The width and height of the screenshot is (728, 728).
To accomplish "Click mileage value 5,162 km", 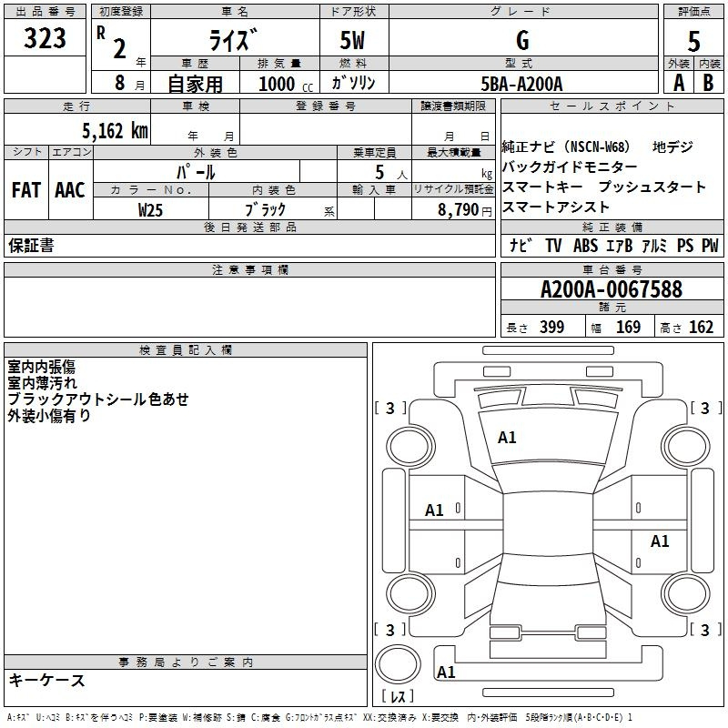I will (116, 131).
